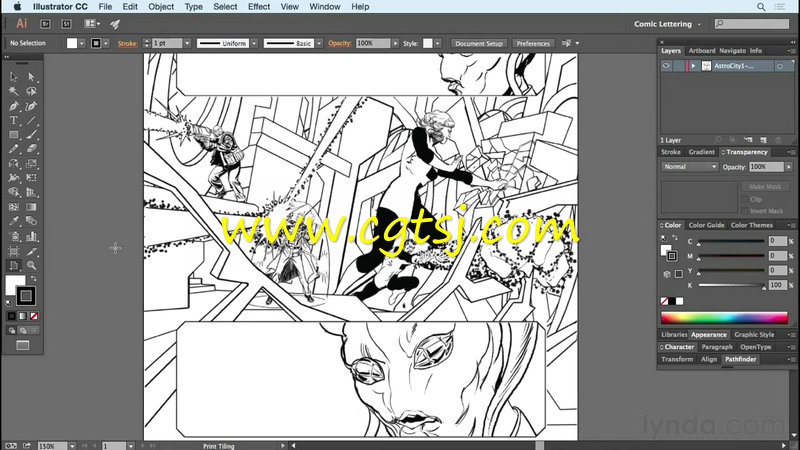The image size is (800, 450).
Task: Select the Eraser tool
Action: pos(31,149)
